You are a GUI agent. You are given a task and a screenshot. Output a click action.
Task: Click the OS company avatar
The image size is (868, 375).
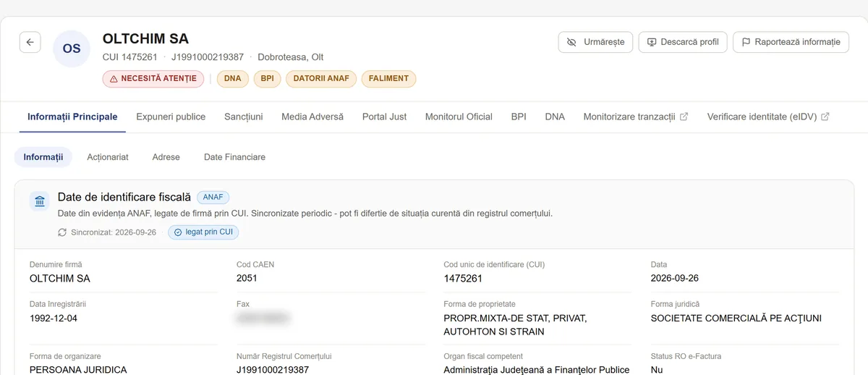[x=72, y=49]
